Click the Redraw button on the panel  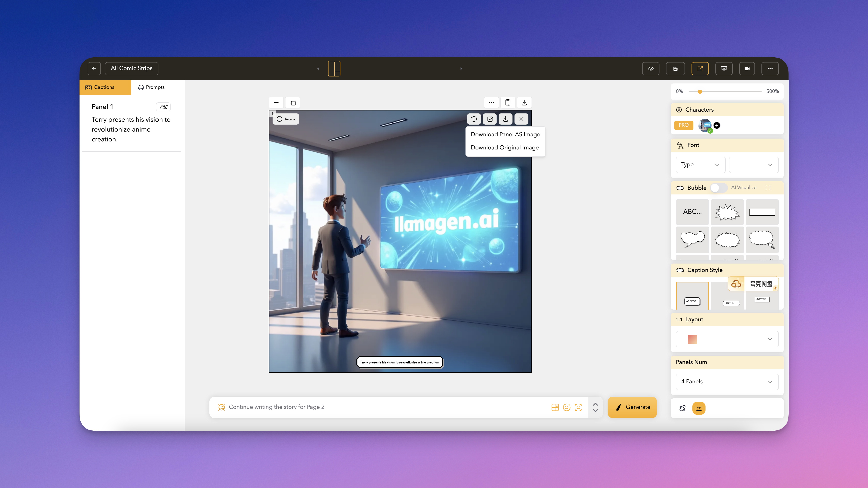(286, 119)
